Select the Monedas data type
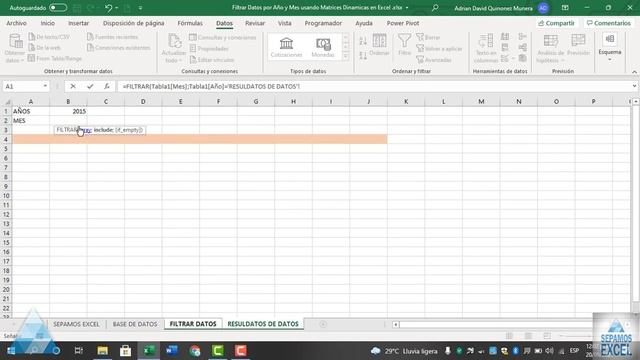 (323, 47)
